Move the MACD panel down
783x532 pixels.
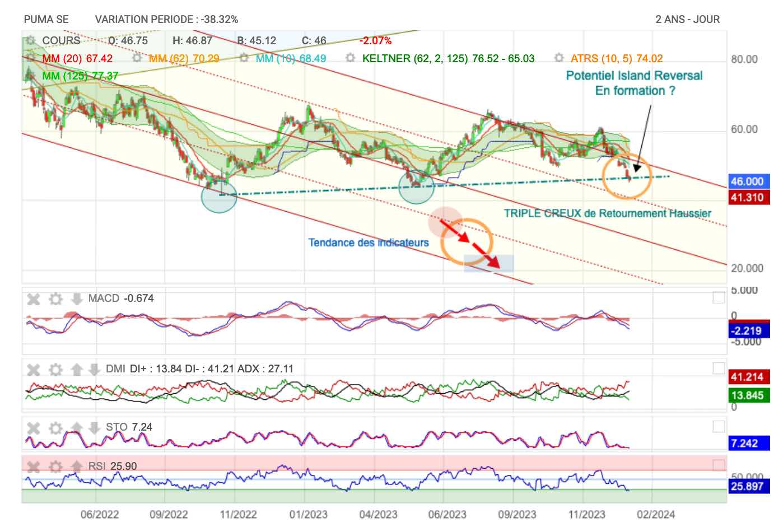pyautogui.click(x=77, y=299)
